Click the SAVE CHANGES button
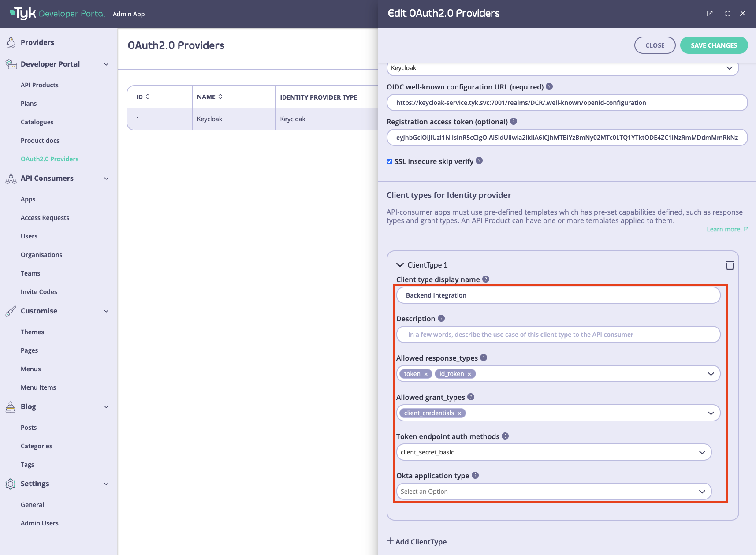Image resolution: width=756 pixels, height=555 pixels. 714,45
